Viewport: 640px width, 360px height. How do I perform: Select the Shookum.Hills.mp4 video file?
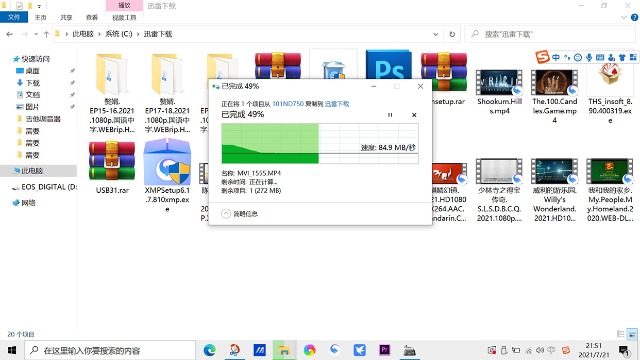pos(499,92)
